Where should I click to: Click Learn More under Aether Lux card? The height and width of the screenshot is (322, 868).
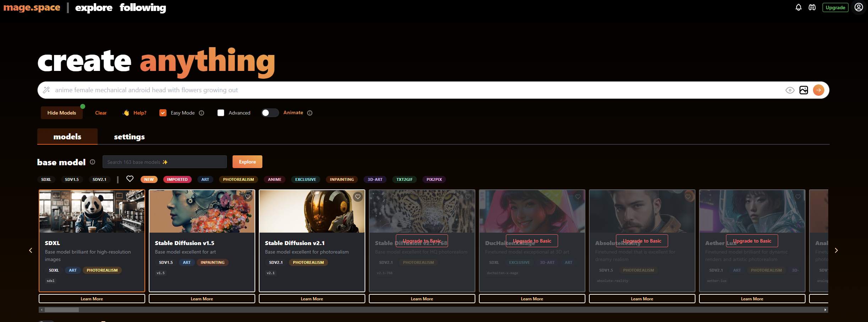point(752,299)
